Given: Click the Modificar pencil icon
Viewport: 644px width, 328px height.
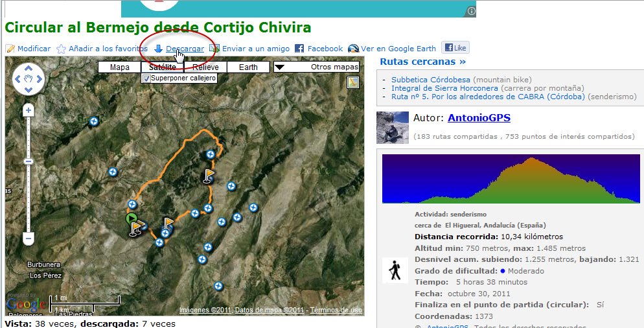Looking at the screenshot, I should point(10,49).
